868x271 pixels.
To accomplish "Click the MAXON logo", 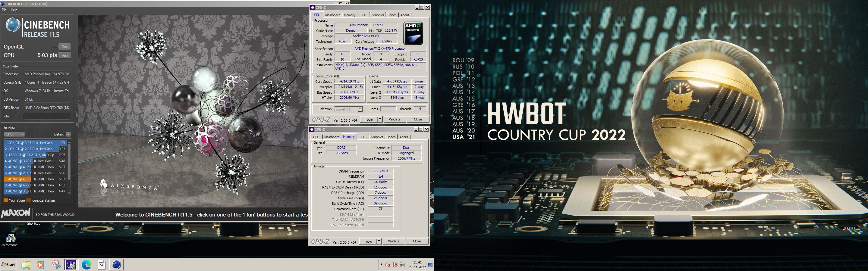I will (x=15, y=213).
